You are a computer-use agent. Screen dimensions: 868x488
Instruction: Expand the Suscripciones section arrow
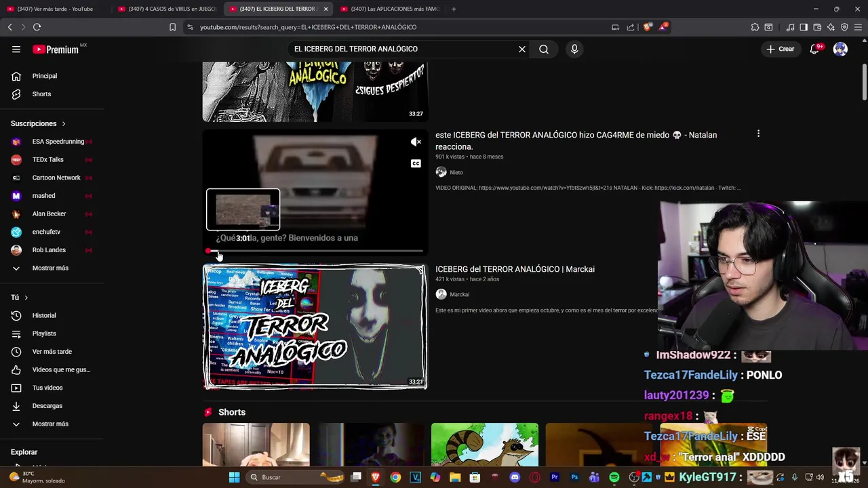(64, 124)
